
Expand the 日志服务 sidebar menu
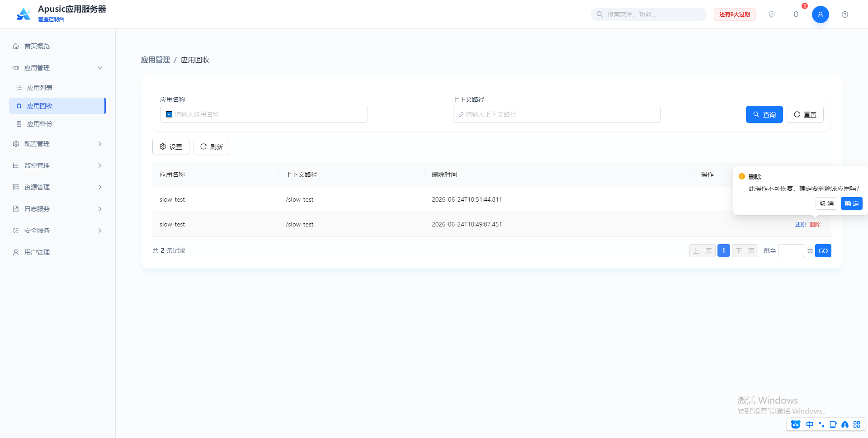57,209
